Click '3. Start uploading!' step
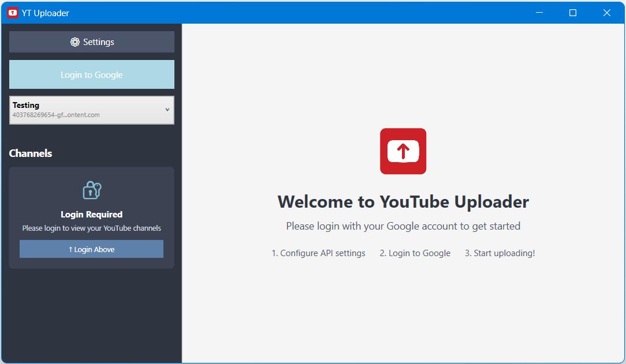This screenshot has height=364, width=626. pyautogui.click(x=500, y=253)
